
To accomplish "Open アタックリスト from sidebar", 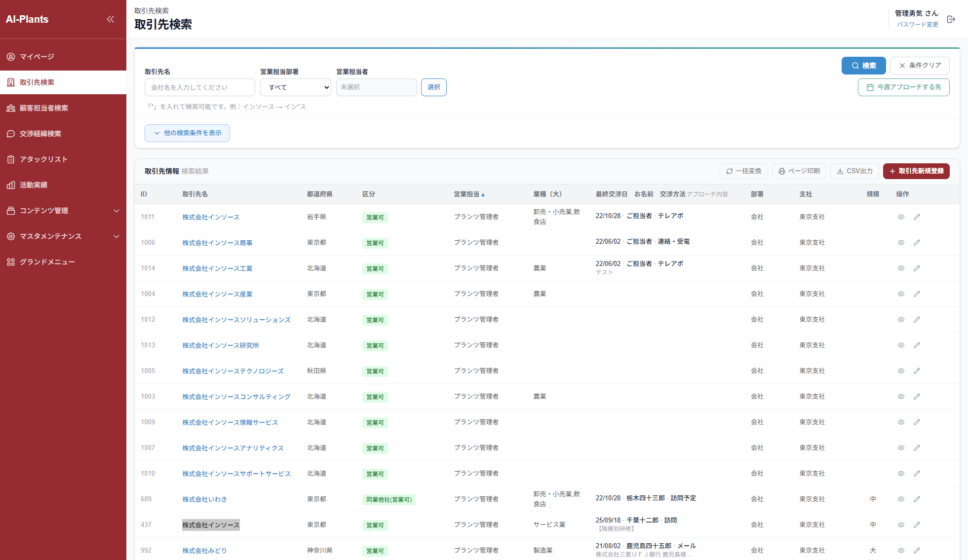I will [x=43, y=159].
